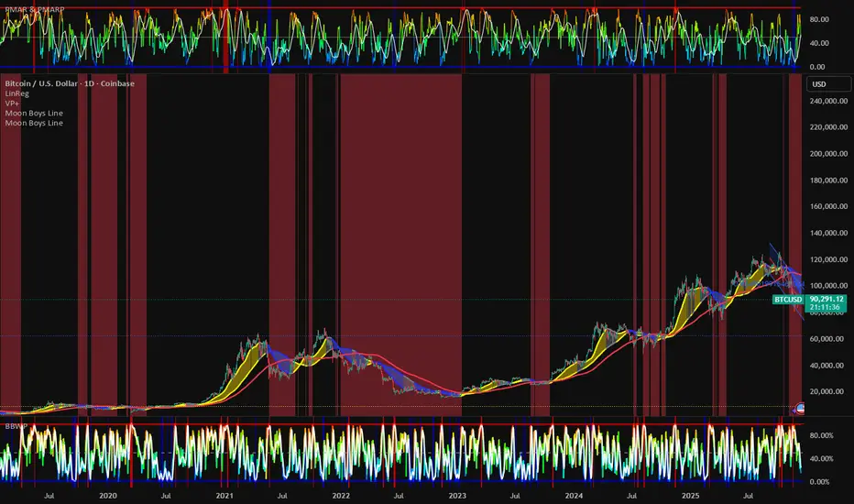Click the 40.00 level on PMAR scale

[819, 43]
